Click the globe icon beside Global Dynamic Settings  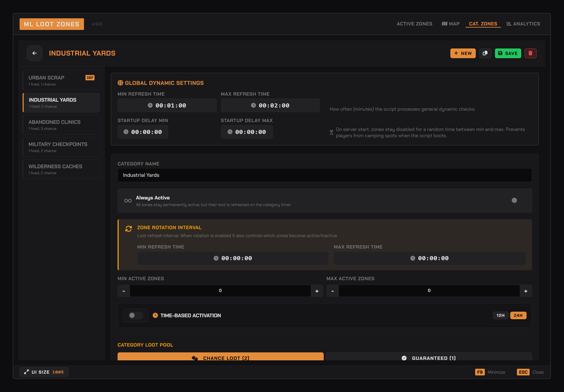pyautogui.click(x=120, y=83)
